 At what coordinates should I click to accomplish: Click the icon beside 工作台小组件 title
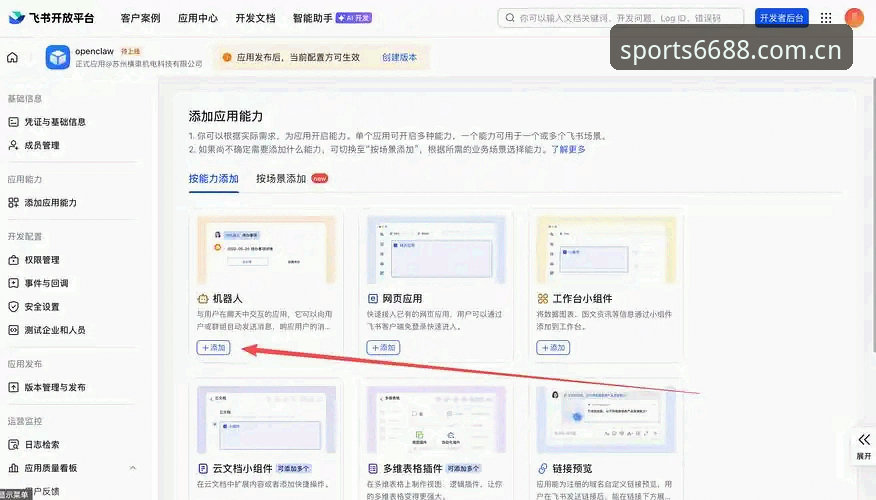click(x=542, y=299)
